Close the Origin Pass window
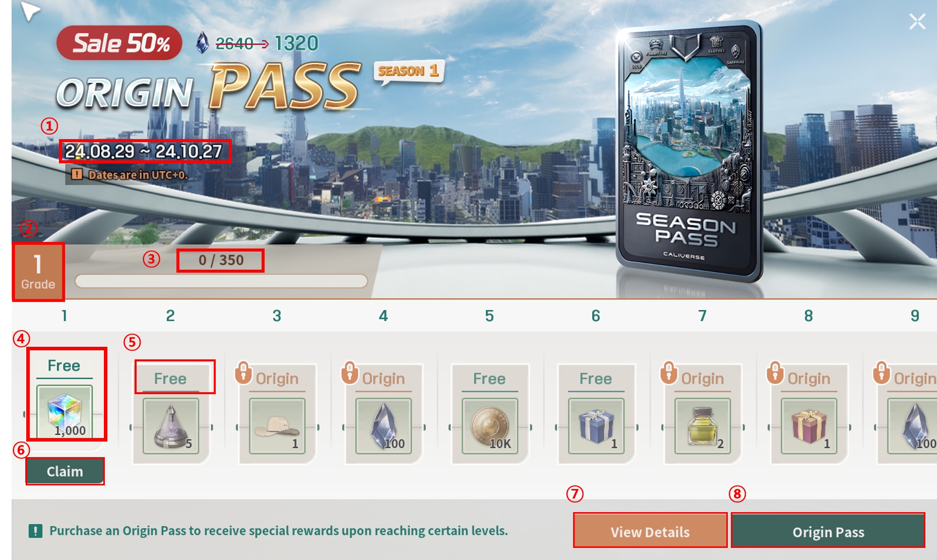The image size is (937, 560). [917, 22]
